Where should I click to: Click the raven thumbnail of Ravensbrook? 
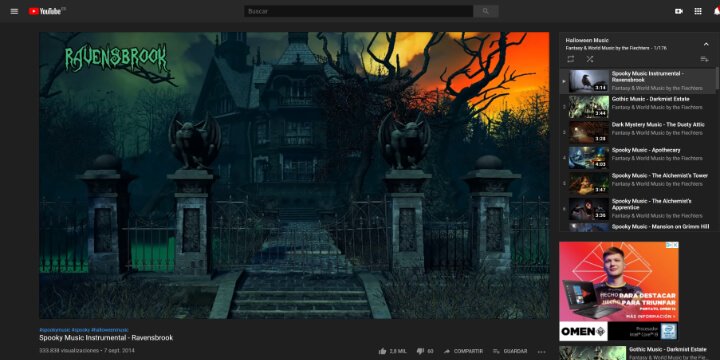(x=589, y=81)
